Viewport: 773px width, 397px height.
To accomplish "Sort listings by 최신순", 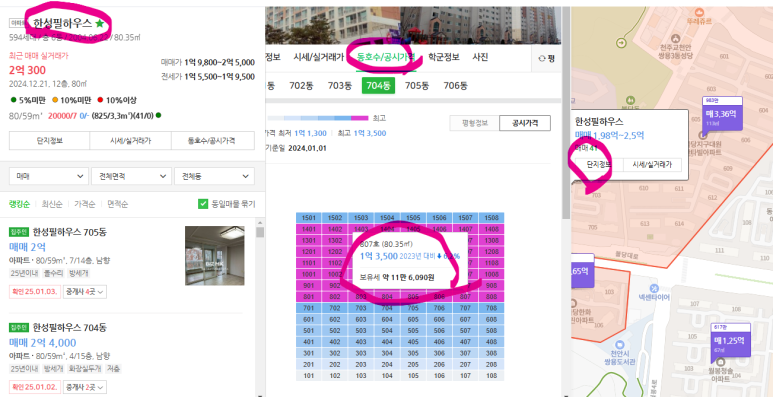I will tap(52, 204).
